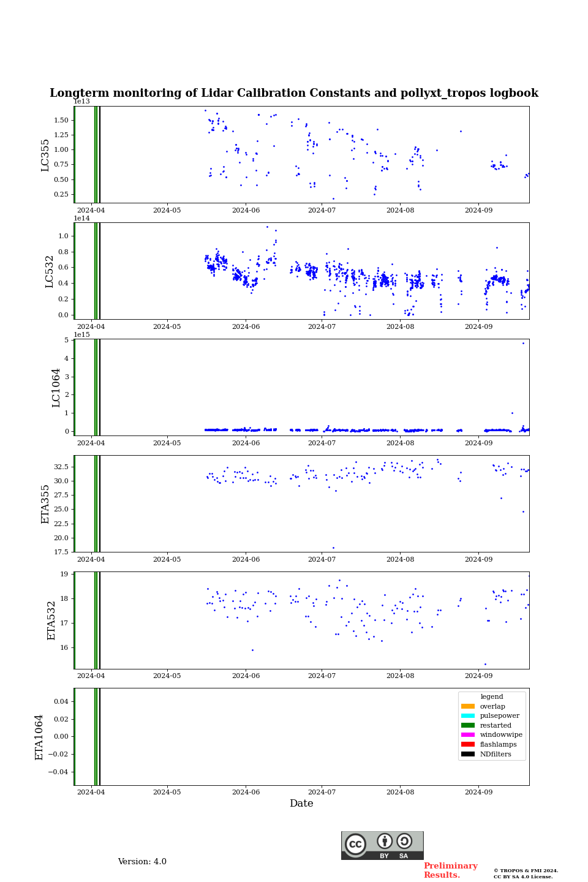Click the 1e14 exponent label above LC532 plot

81,218
